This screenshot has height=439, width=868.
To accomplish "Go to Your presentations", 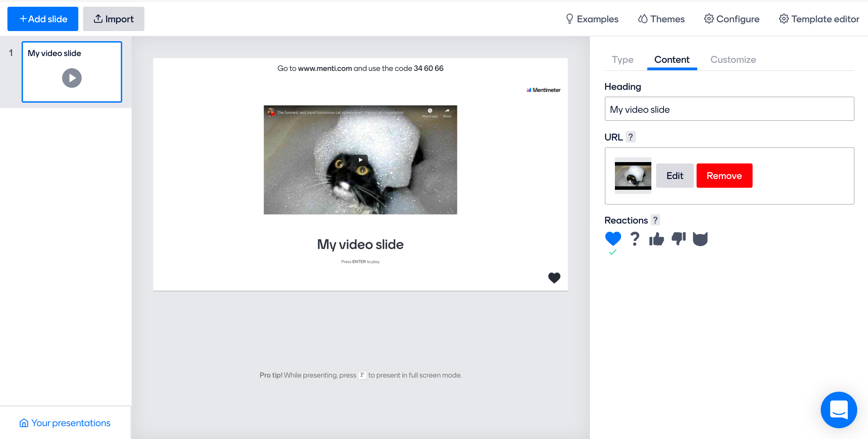I will click(x=65, y=423).
